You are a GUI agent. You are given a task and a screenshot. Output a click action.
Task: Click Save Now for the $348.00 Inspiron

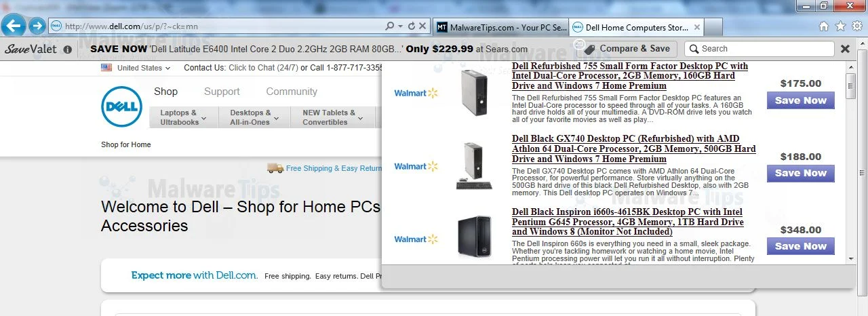coord(801,246)
